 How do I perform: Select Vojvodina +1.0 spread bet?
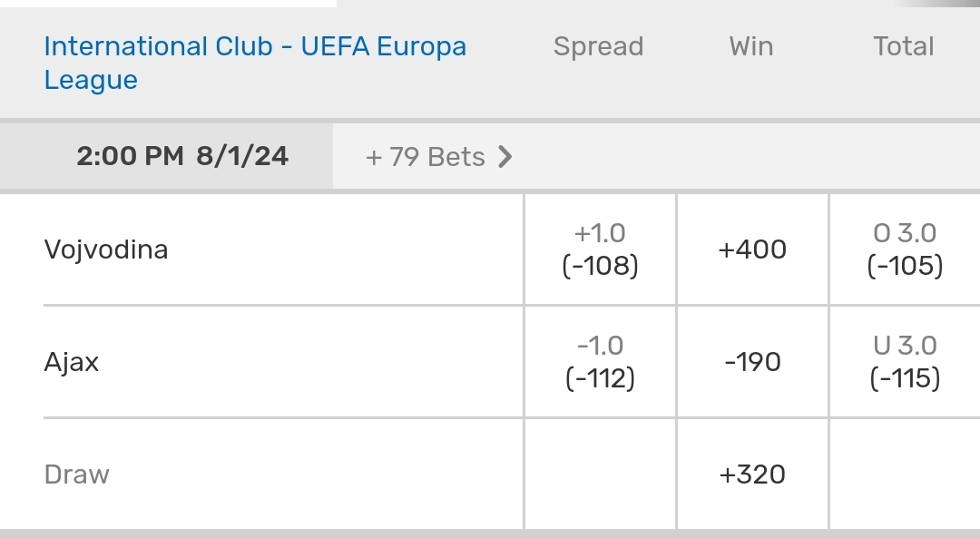click(x=600, y=249)
